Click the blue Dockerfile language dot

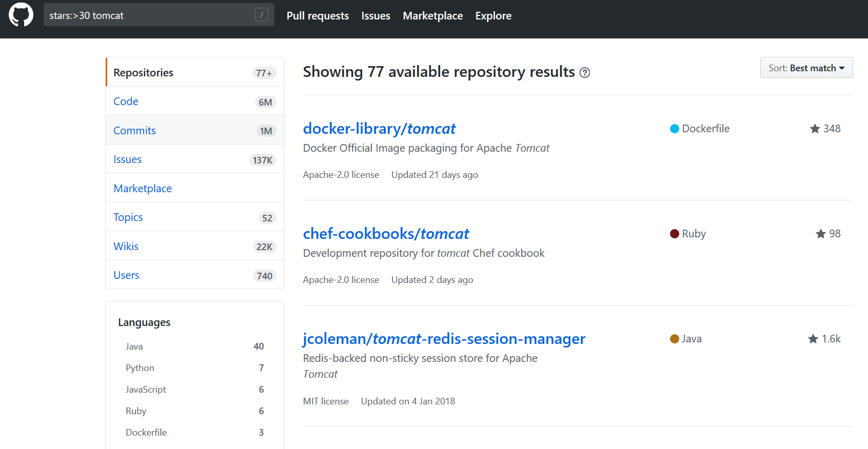(x=675, y=129)
